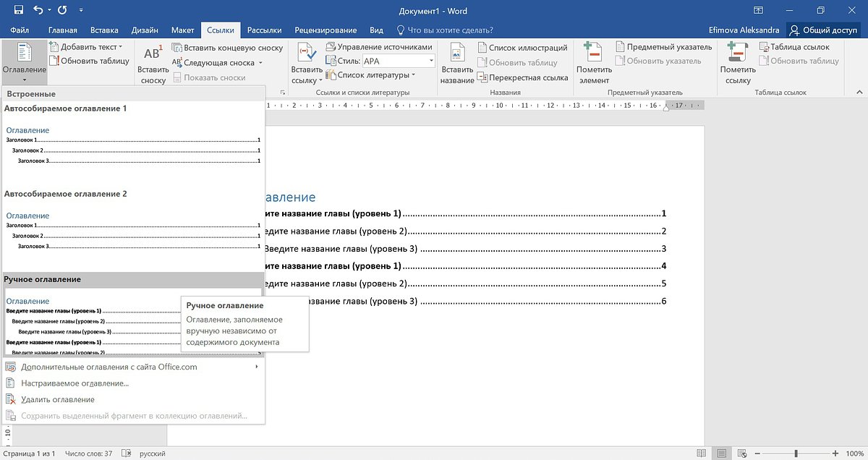Click the Undo arrow in the quick access toolbar

tap(38, 11)
